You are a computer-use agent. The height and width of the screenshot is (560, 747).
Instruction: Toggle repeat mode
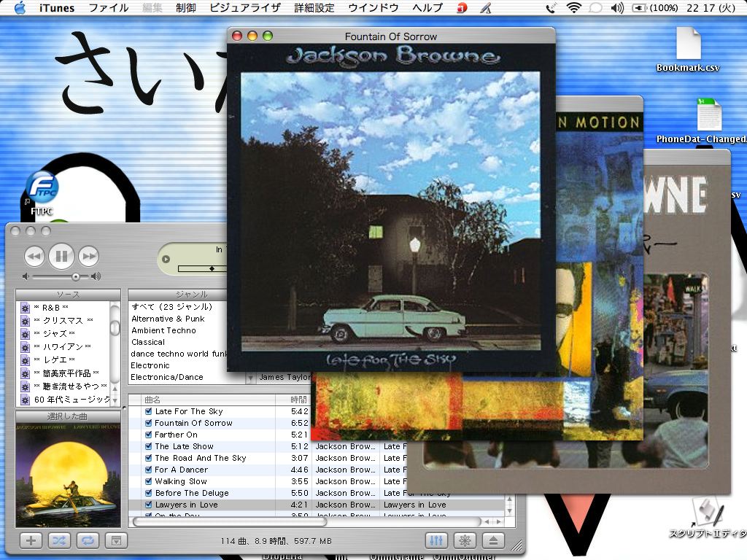(x=87, y=540)
